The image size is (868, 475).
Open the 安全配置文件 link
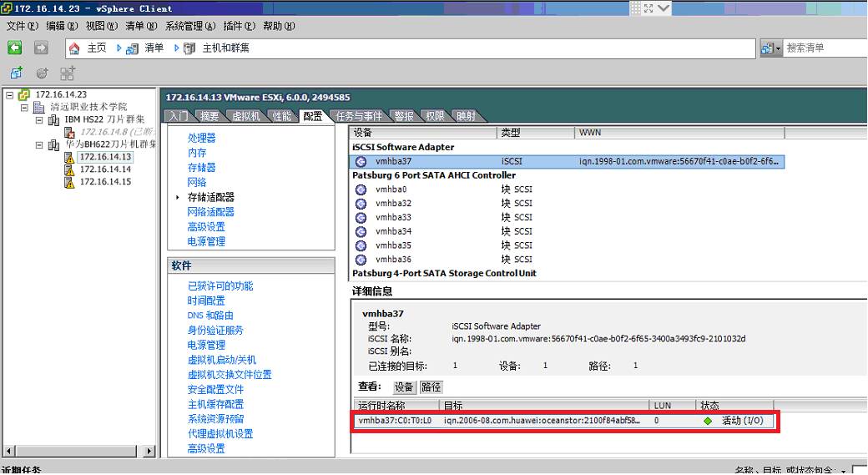pos(215,390)
